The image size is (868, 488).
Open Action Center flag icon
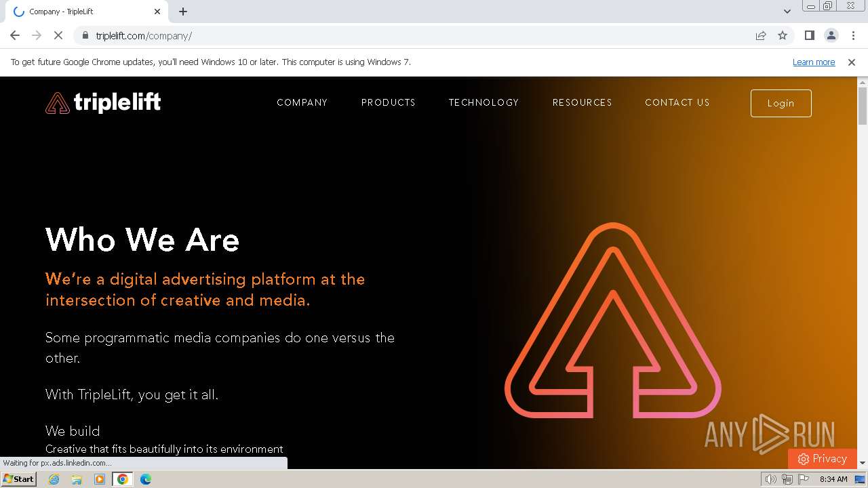[x=803, y=479]
